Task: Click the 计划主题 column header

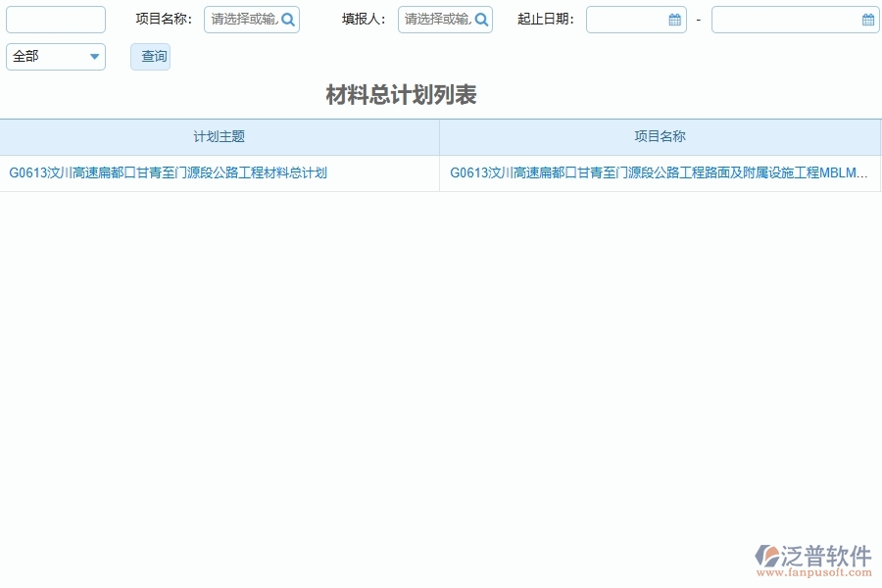Action: coord(218,136)
